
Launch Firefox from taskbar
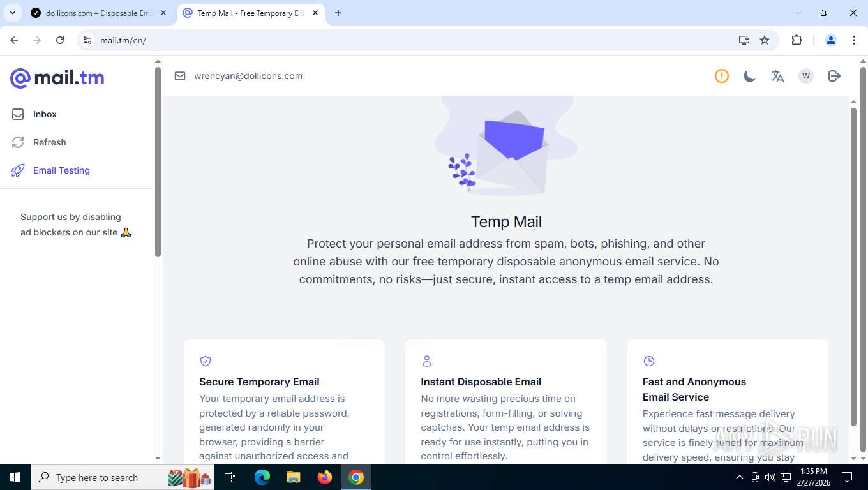[x=325, y=477]
